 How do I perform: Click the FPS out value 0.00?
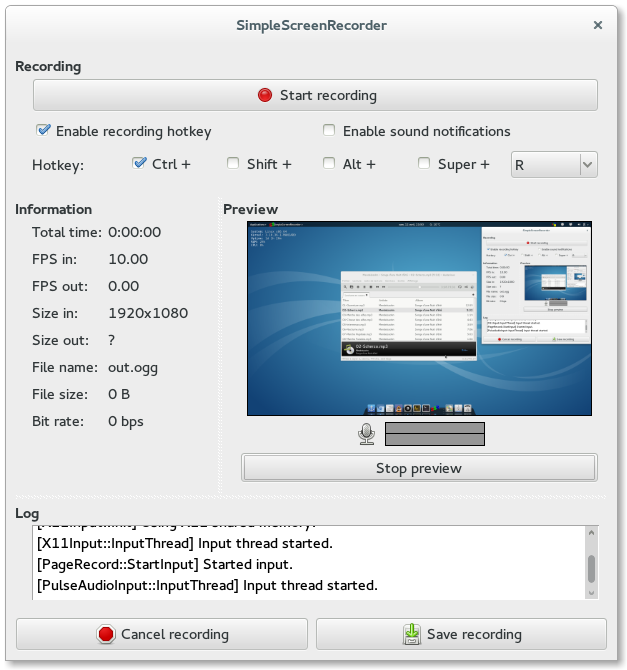click(x=124, y=286)
